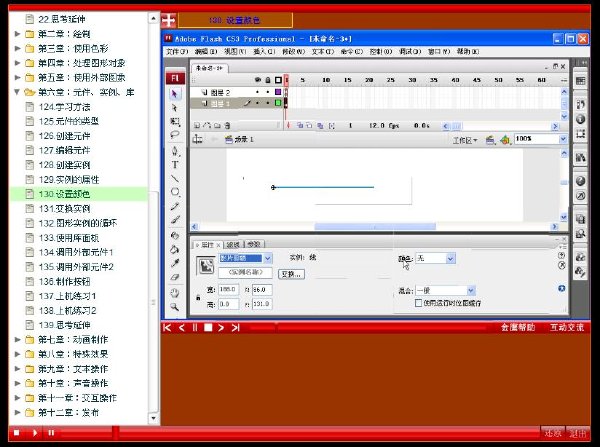600x447 pixels.
Task: Toggle the green outline square of 图层 1
Action: click(278, 103)
